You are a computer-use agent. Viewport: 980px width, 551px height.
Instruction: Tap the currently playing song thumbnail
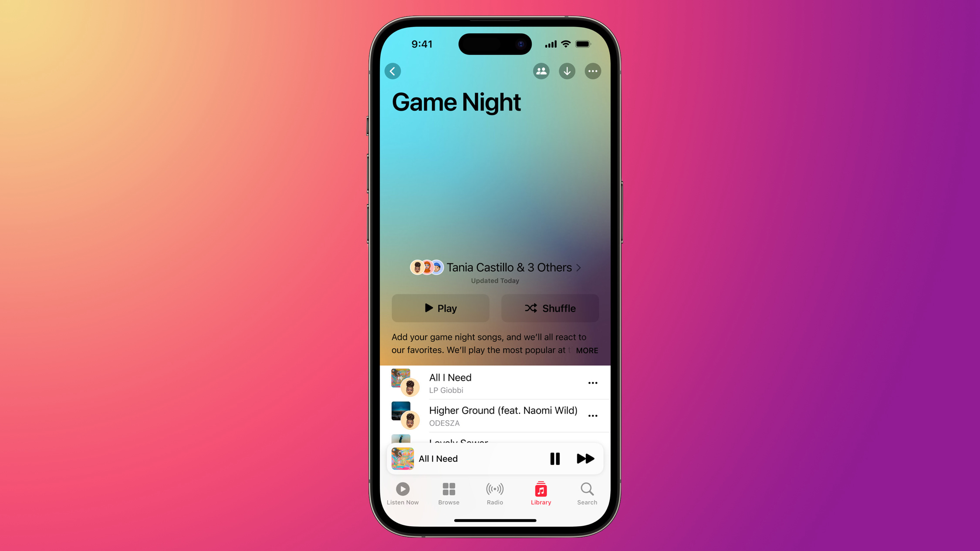(402, 458)
